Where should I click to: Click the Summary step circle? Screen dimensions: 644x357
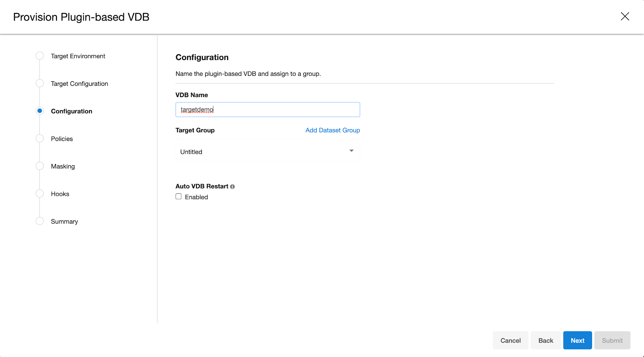[x=40, y=221]
